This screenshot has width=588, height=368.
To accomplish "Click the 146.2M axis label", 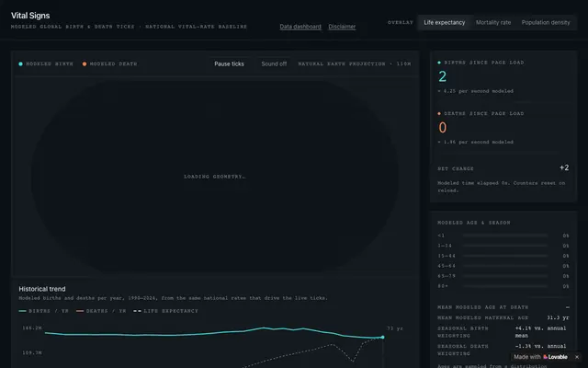I will coord(32,328).
